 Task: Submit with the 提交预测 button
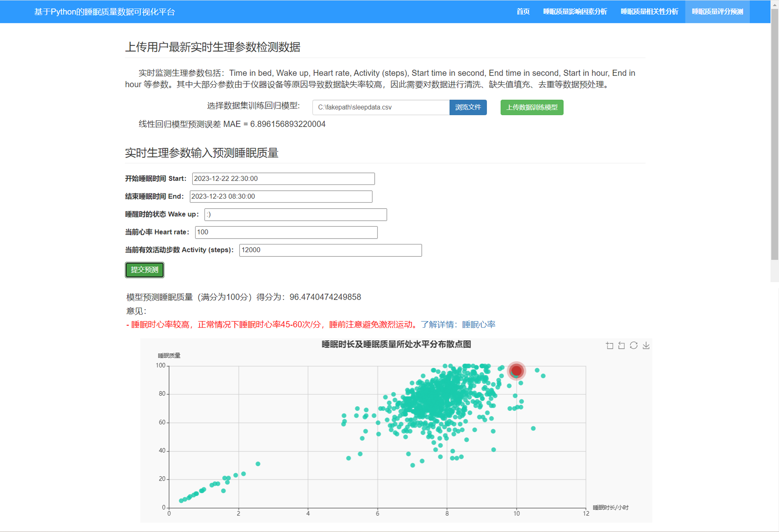pos(145,270)
